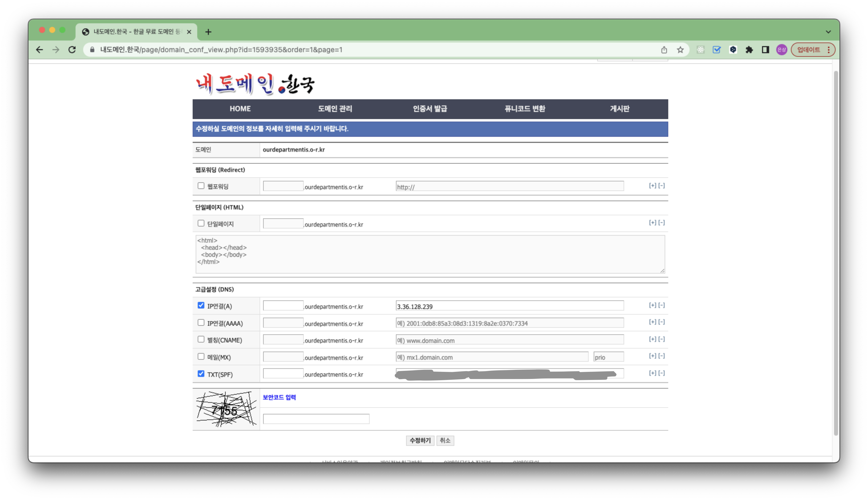This screenshot has width=868, height=500.
Task: Remove a 웹포워딩 row with [-]
Action: pos(661,186)
